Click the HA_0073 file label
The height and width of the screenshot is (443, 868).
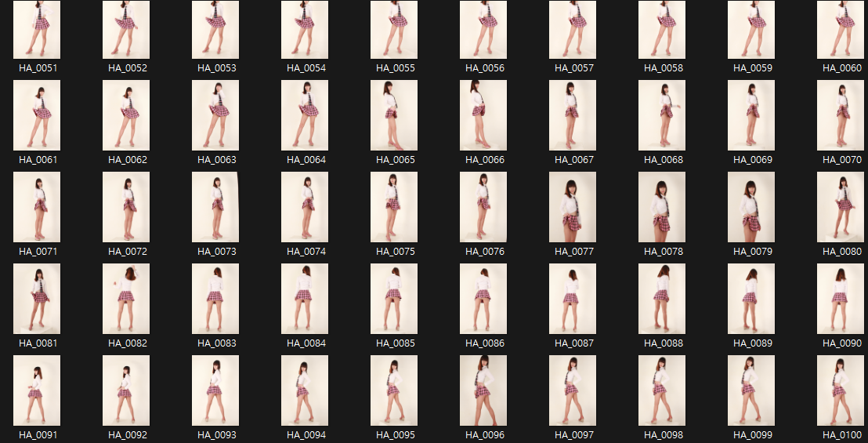click(216, 252)
